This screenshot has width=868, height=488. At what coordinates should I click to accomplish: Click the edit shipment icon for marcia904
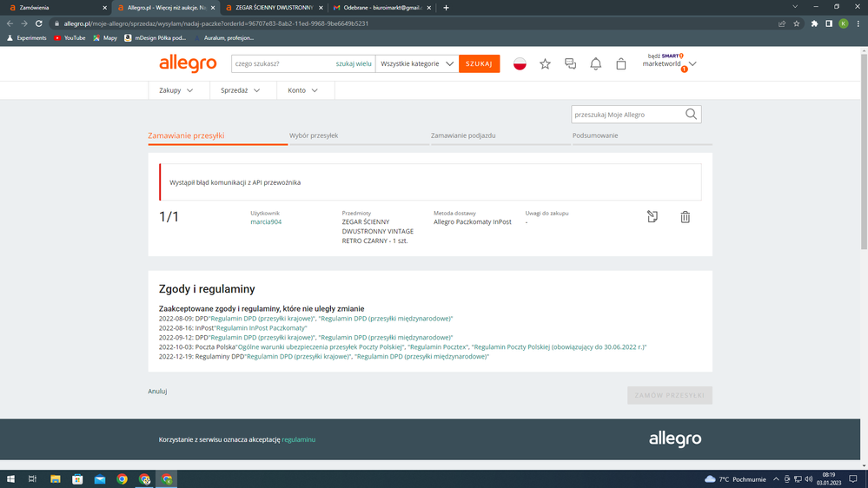(x=653, y=217)
